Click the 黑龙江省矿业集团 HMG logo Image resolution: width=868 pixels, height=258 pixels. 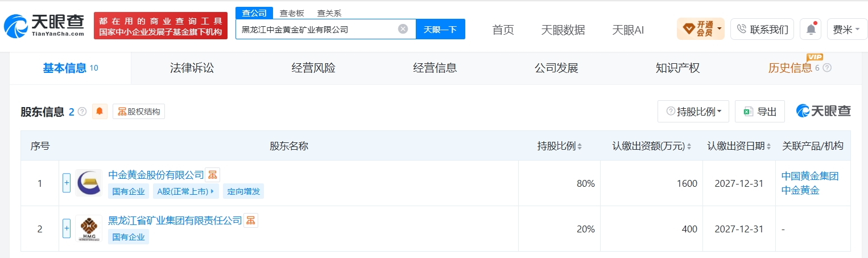[x=89, y=228]
